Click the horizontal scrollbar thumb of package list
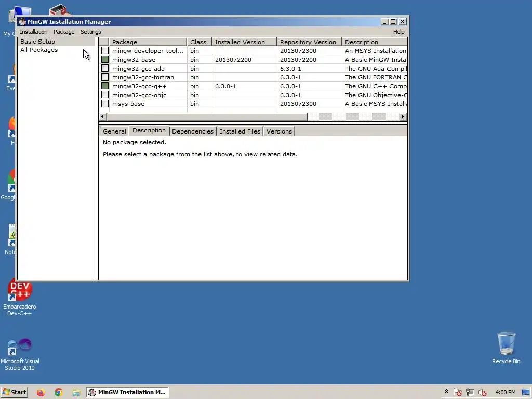Screen dimensions: 532x399 tap(207, 117)
